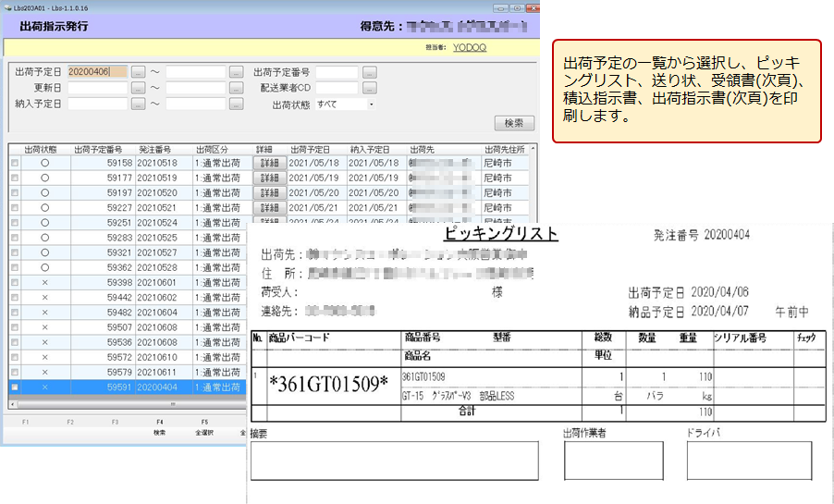This screenshot has width=834, height=504.
Task: Open picker beside 納入予定日 start date
Action: click(x=138, y=104)
